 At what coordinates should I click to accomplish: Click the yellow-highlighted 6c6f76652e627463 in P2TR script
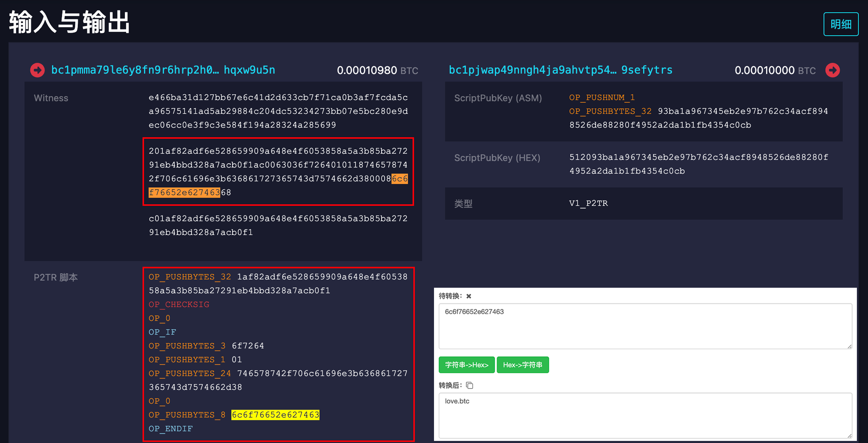point(275,415)
